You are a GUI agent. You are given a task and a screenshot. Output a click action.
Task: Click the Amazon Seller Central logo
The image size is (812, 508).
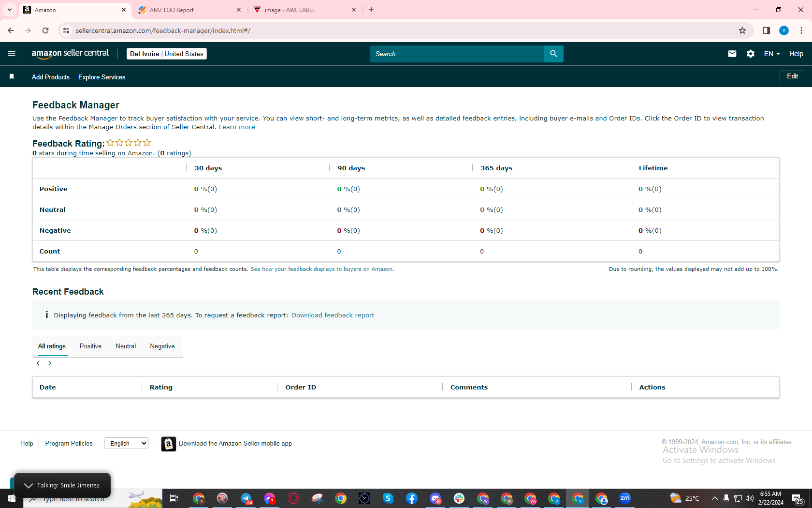point(71,54)
